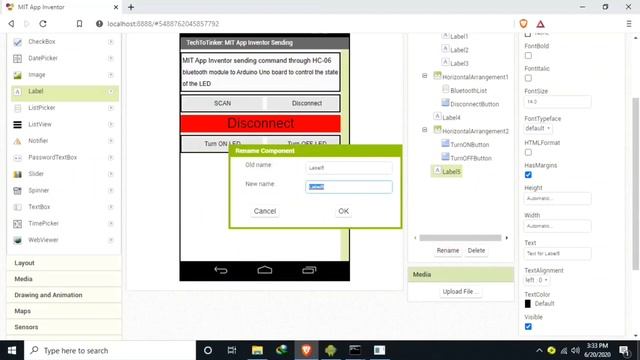Select the ListView component icon

point(18,124)
